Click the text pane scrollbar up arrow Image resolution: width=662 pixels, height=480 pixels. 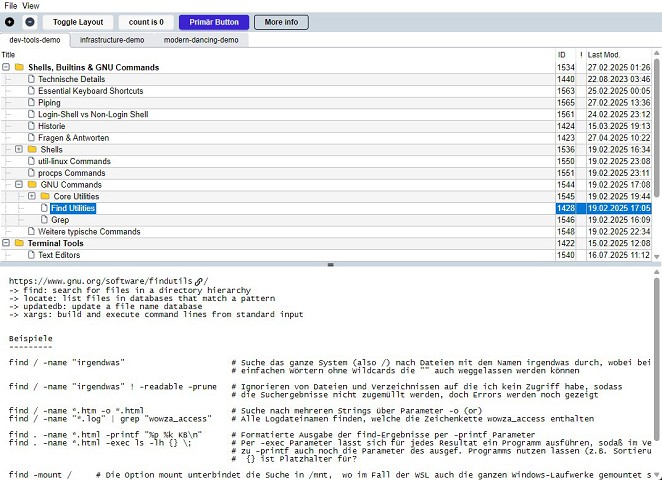tap(657, 273)
